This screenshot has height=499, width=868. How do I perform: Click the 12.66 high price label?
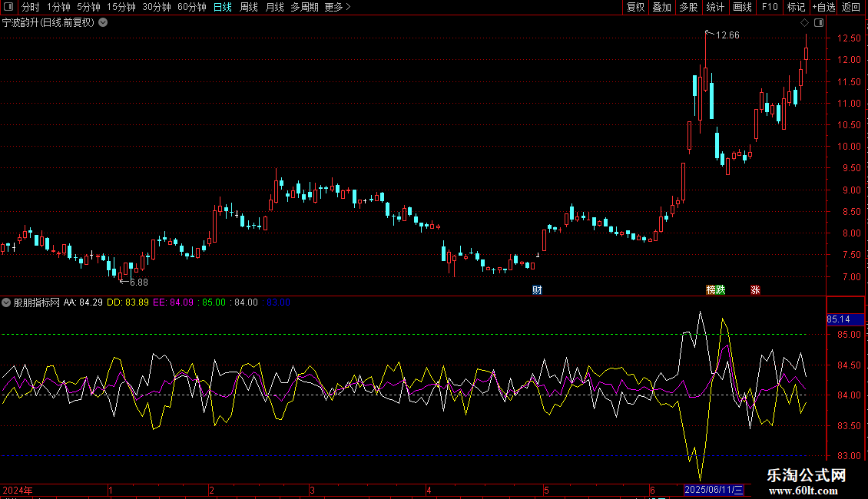pyautogui.click(x=727, y=35)
